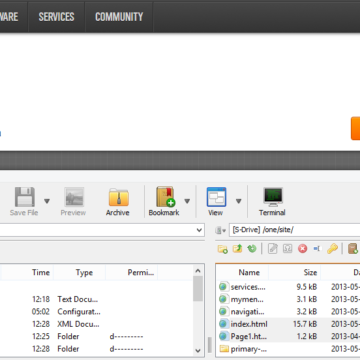360x360 pixels.
Task: Select the navigati... file in remote list
Action: click(247, 312)
